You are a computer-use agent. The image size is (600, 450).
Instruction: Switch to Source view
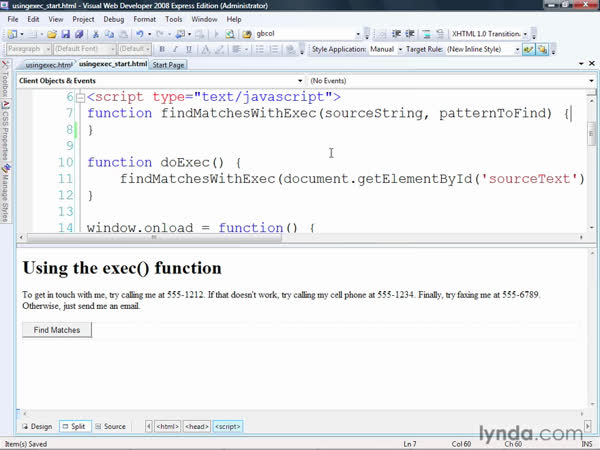(x=109, y=426)
